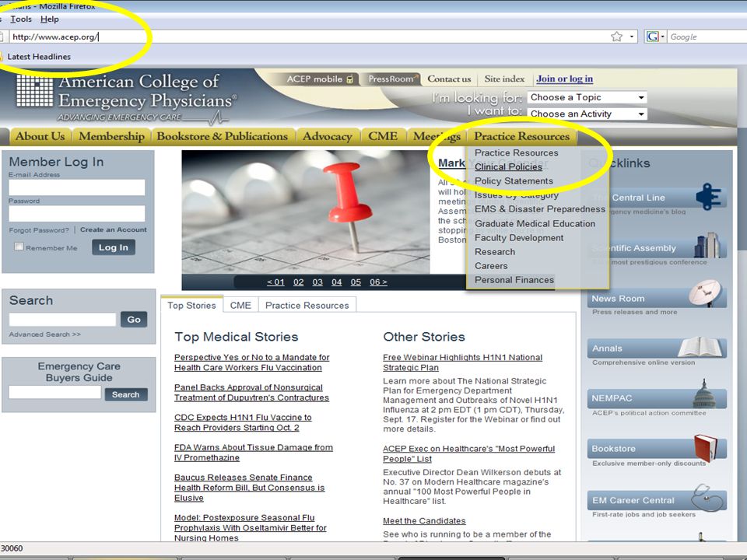Open Advanced Search link
The height and width of the screenshot is (560, 747).
[45, 334]
